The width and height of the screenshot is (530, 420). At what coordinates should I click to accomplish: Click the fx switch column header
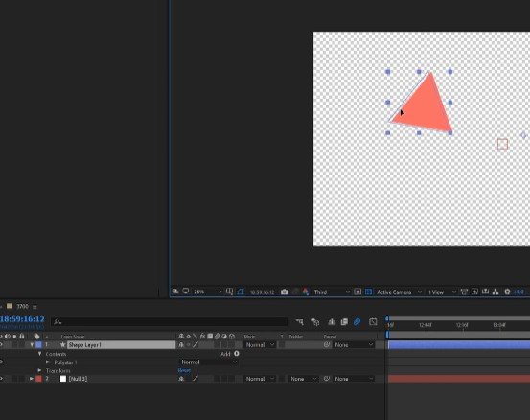point(202,337)
